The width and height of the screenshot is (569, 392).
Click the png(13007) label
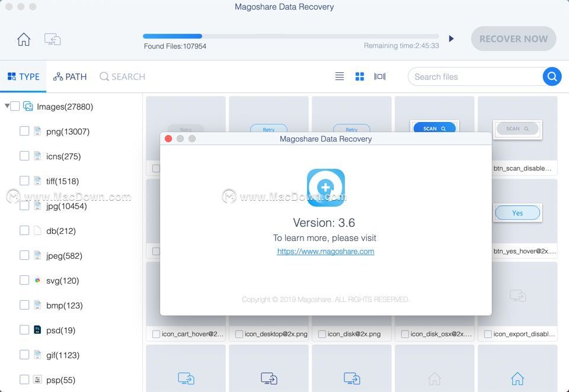(x=68, y=131)
